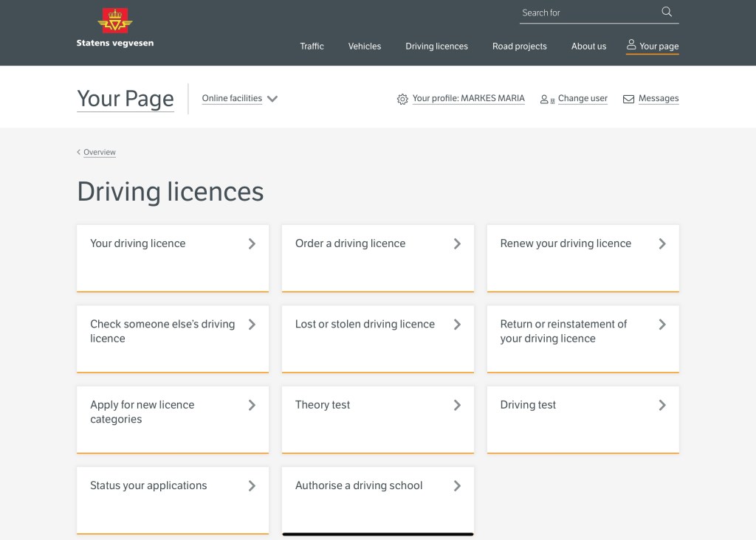
Task: Click the arrow on Driving test card
Action: tap(662, 405)
